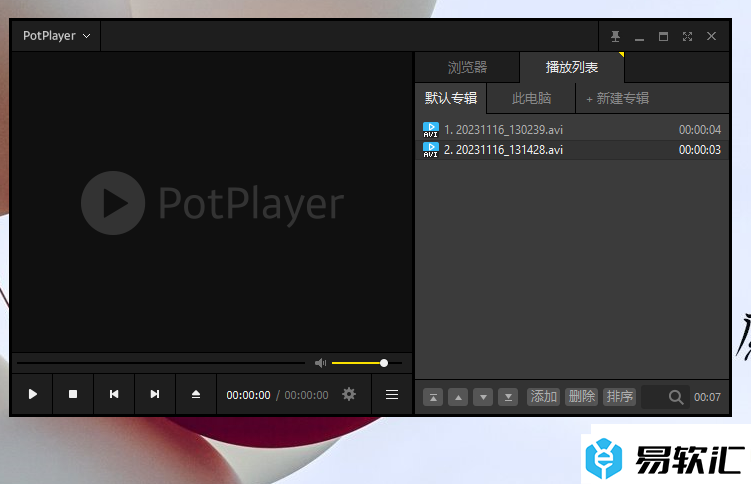This screenshot has height=484, width=751.
Task: Close the PotPlayer window
Action: point(711,36)
